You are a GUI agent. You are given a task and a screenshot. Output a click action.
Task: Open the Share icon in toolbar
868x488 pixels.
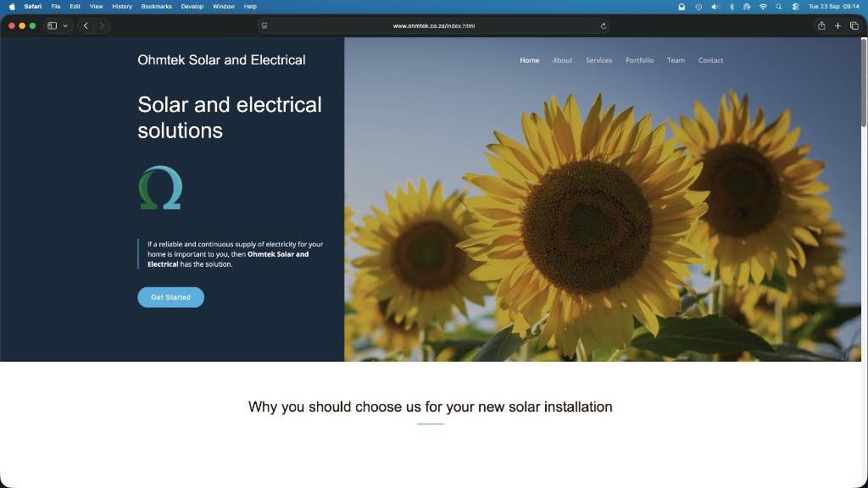pos(821,26)
